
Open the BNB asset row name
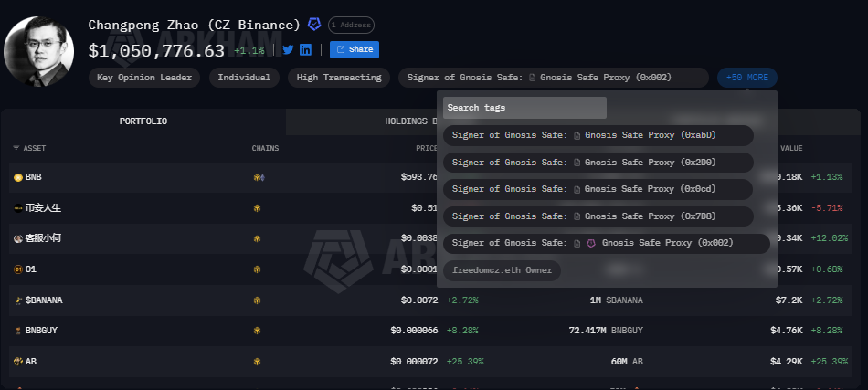33,177
